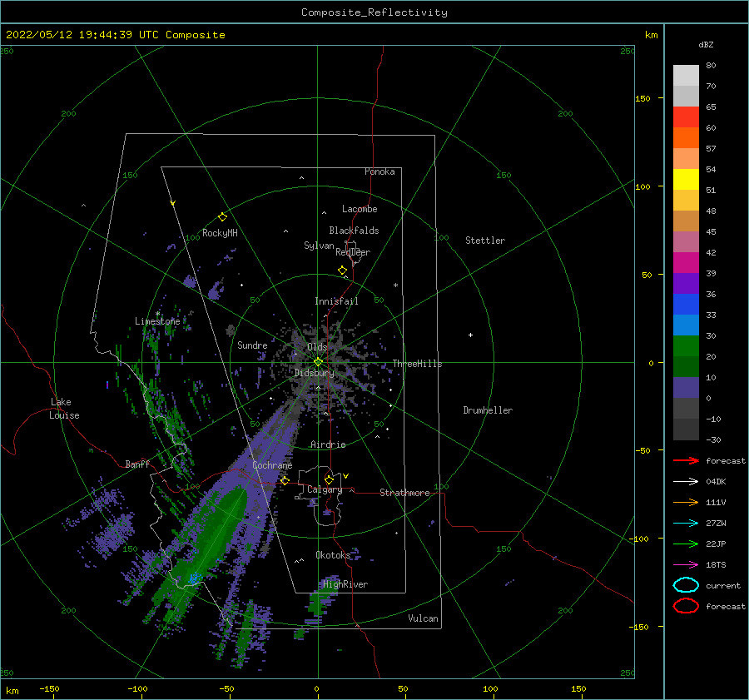Click the Didsbury label
Screen dimensions: 749x700
point(314,373)
